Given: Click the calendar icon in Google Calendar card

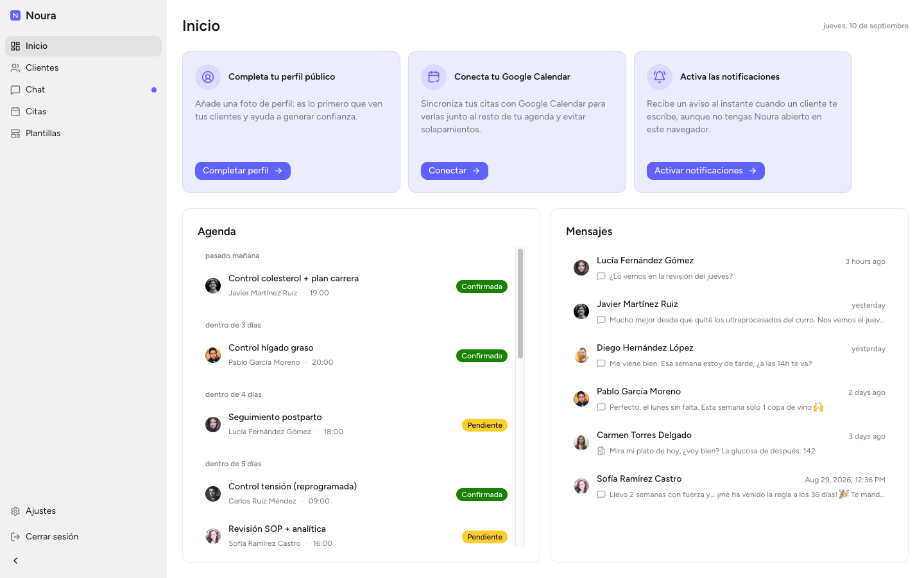Looking at the screenshot, I should click(x=434, y=77).
